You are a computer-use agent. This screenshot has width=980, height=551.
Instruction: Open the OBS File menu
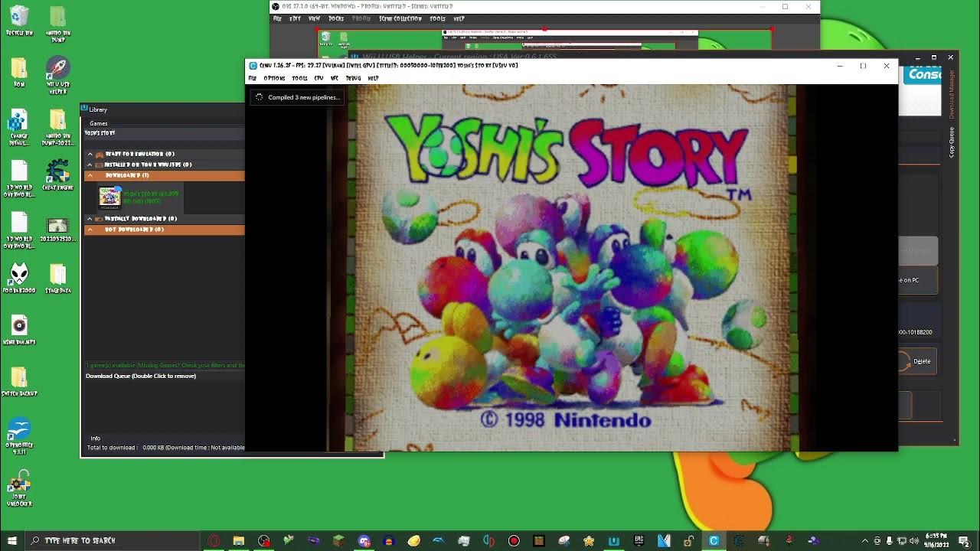[x=277, y=18]
